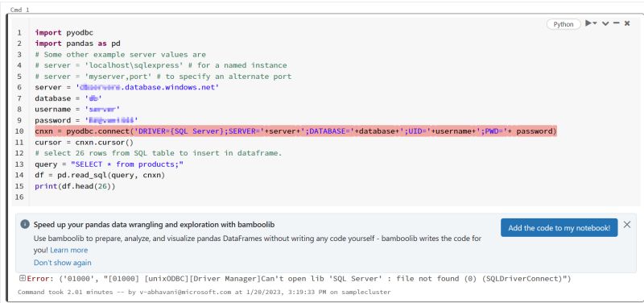The height and width of the screenshot is (303, 644).
Task: Click the error message text
Action: pos(299,279)
